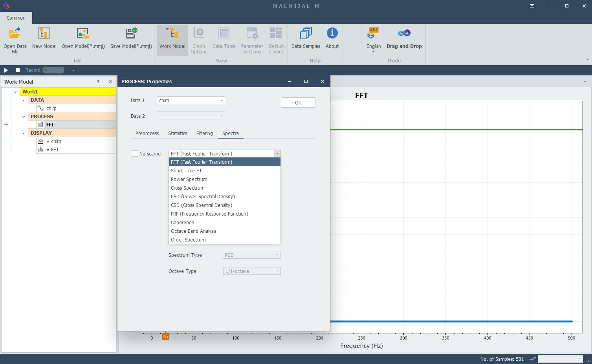The height and width of the screenshot is (364, 592).
Task: Open a data file from the ribbon
Action: (15, 40)
